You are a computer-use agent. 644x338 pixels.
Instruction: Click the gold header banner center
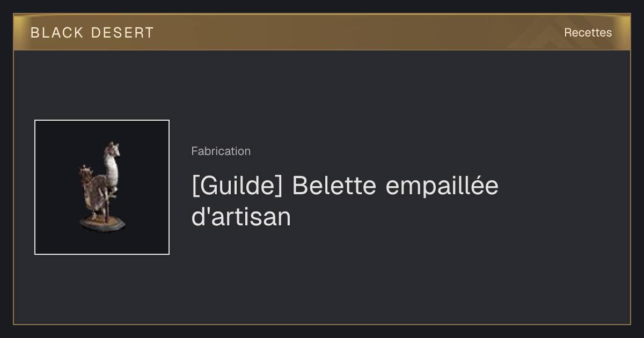pos(322,32)
